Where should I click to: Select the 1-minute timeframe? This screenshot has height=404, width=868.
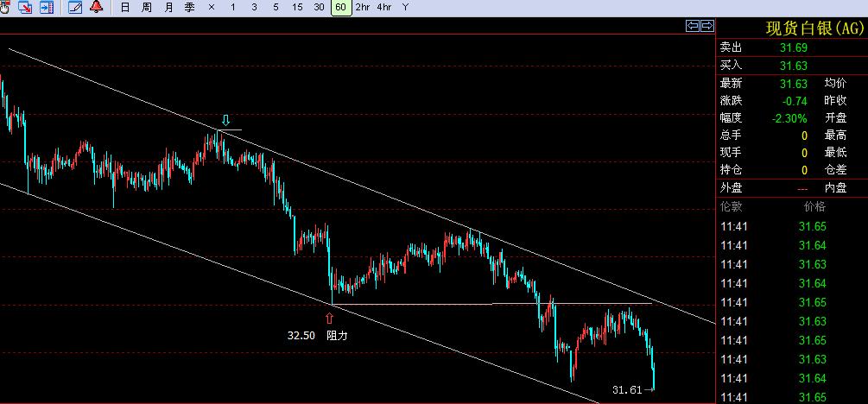click(233, 7)
